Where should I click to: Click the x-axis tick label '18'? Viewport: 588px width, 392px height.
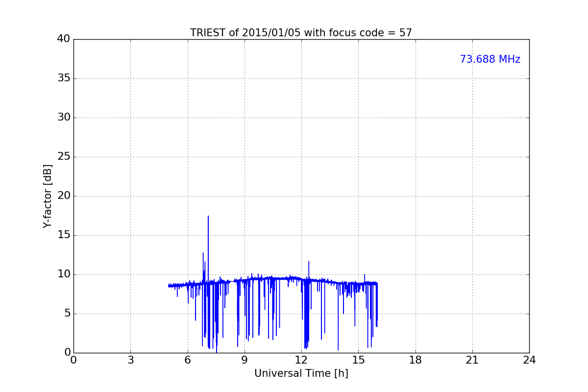pyautogui.click(x=416, y=360)
